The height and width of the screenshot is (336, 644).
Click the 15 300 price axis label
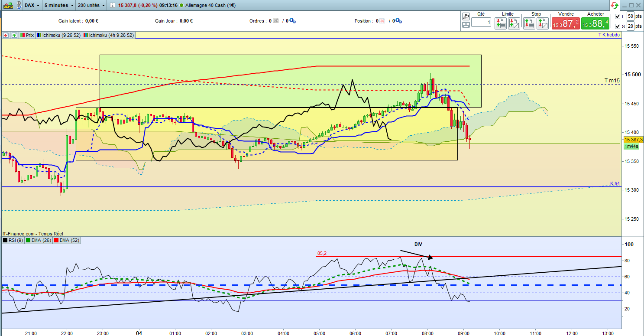632,190
